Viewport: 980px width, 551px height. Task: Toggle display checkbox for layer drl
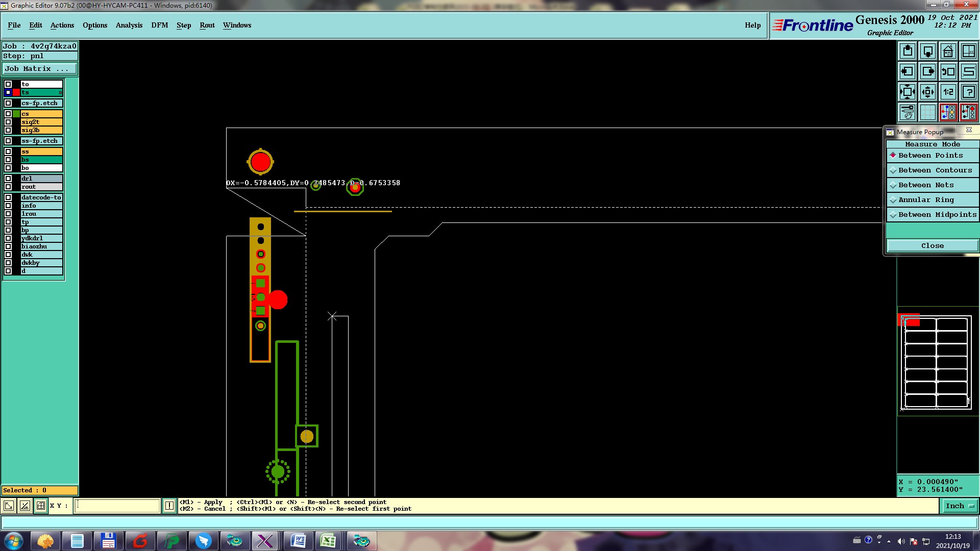8,179
